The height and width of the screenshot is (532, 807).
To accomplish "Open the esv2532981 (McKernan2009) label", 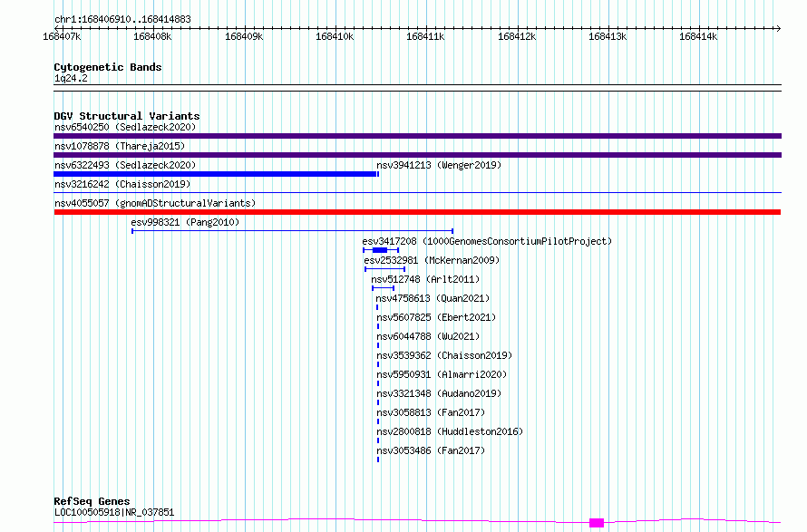I will 432,260.
